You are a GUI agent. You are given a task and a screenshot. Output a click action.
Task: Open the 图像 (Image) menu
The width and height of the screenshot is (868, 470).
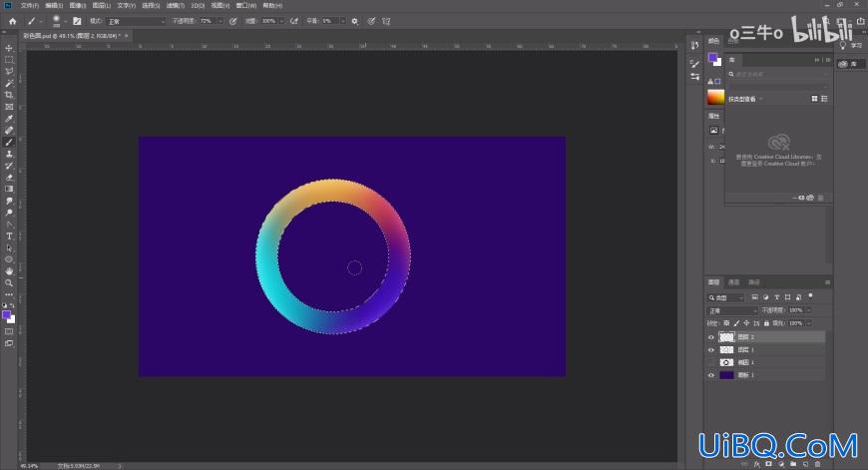[x=78, y=6]
